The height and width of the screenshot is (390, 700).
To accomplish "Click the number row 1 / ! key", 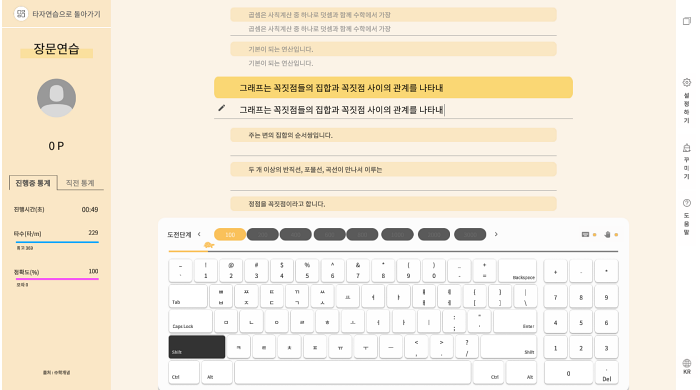I will (206, 271).
